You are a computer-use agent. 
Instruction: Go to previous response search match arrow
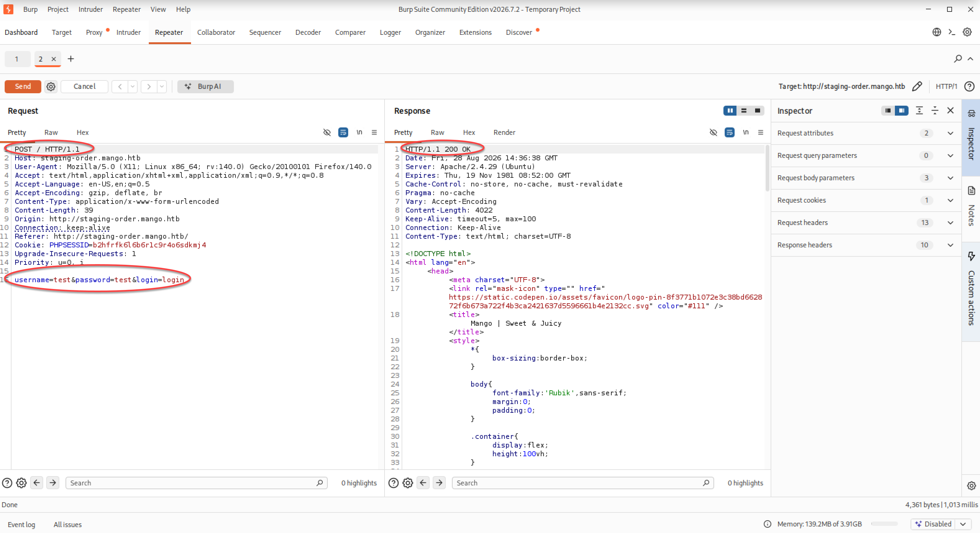click(423, 483)
